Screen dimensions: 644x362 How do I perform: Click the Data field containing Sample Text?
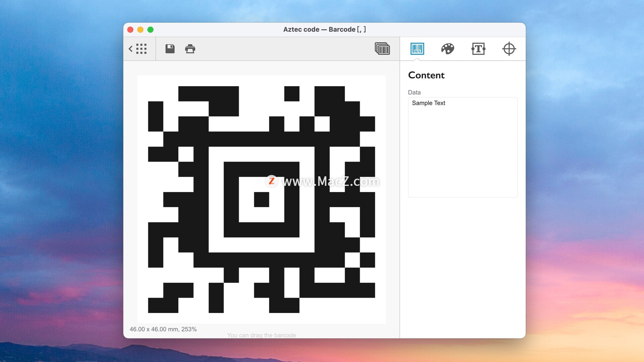(x=463, y=147)
